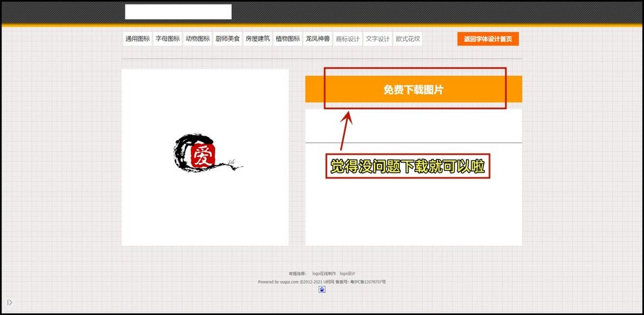Image resolution: width=644 pixels, height=315 pixels.
Task: Browse the 动物图标 animal icons category
Action: point(197,38)
